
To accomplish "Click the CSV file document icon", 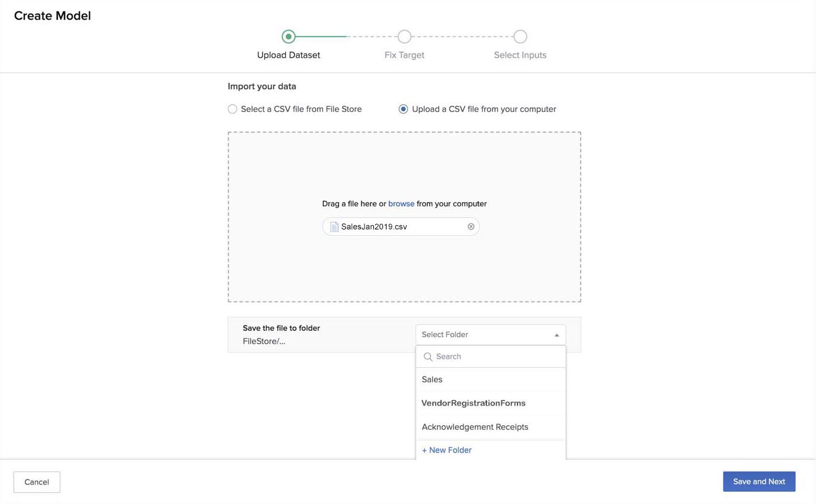I will [x=334, y=227].
